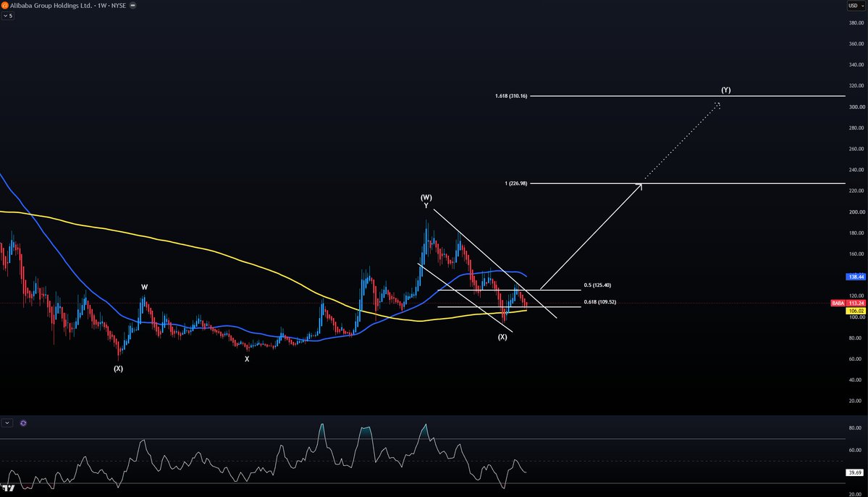
Task: Click the X wave label near the low
Action: 247,359
